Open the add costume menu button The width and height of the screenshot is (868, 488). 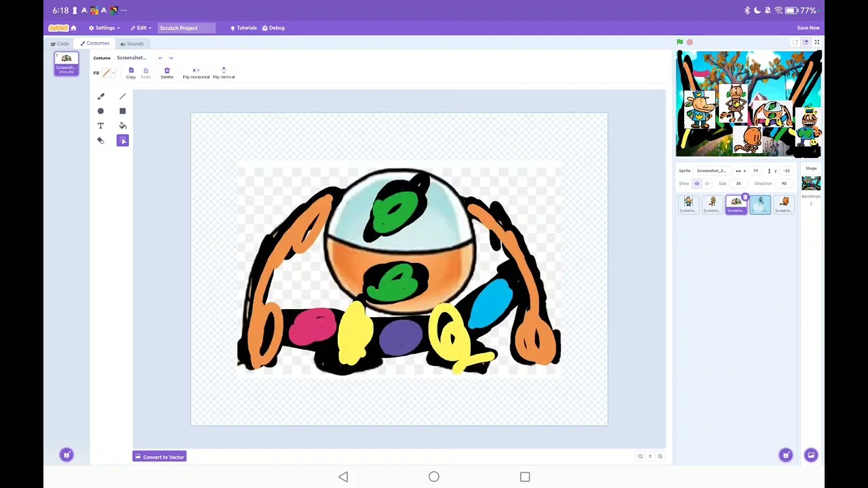[66, 455]
